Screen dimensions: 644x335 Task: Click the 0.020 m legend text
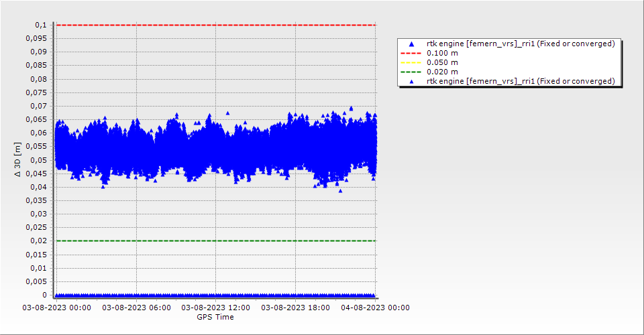click(x=442, y=72)
